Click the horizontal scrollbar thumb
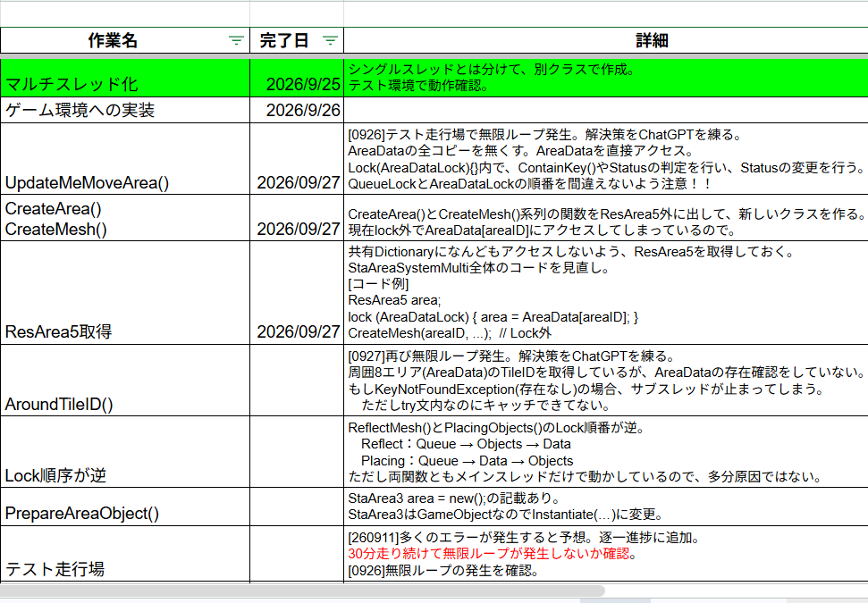Screen dimensions: 868x603 click(302, 590)
